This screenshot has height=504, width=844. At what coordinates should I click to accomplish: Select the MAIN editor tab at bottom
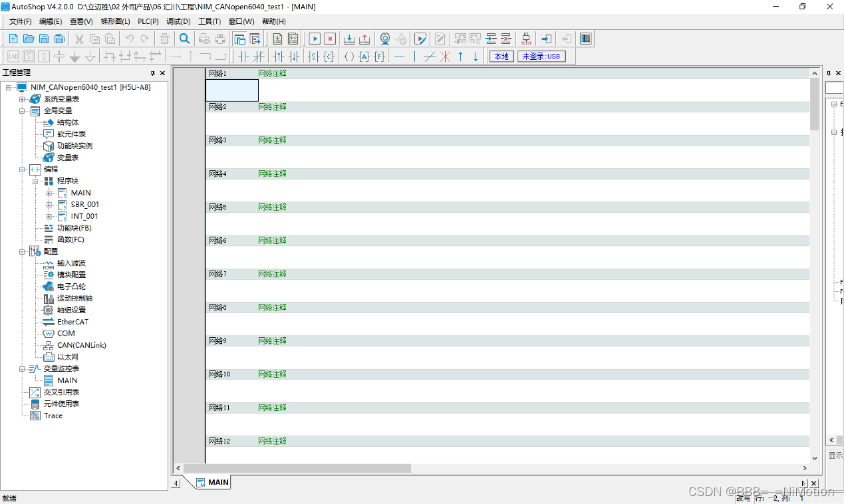213,483
